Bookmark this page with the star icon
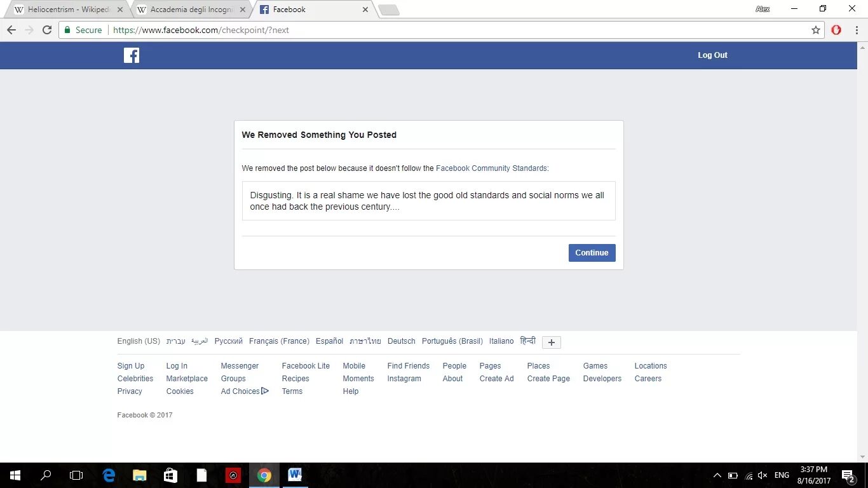 pyautogui.click(x=816, y=30)
